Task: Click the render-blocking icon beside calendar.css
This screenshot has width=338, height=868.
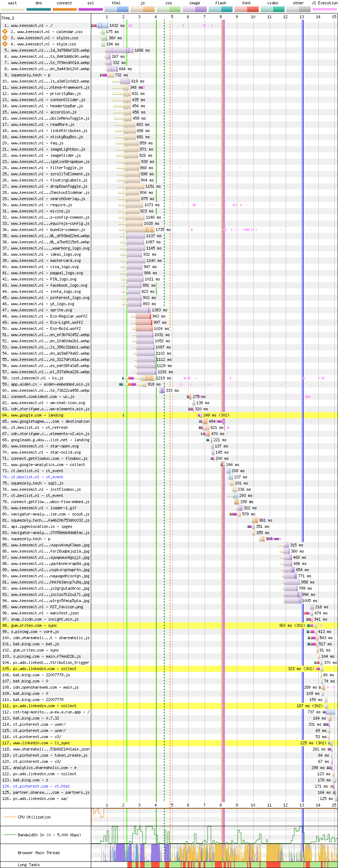Action: 5,32
